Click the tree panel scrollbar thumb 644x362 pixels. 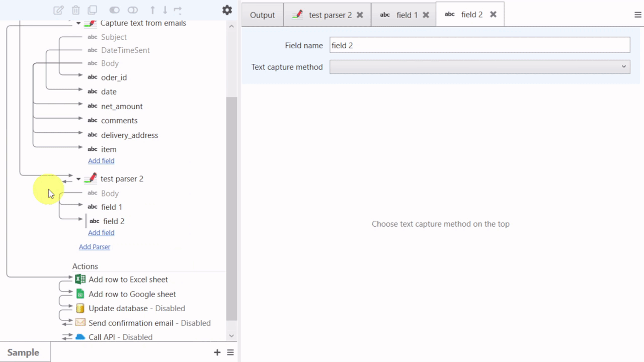click(x=231, y=209)
